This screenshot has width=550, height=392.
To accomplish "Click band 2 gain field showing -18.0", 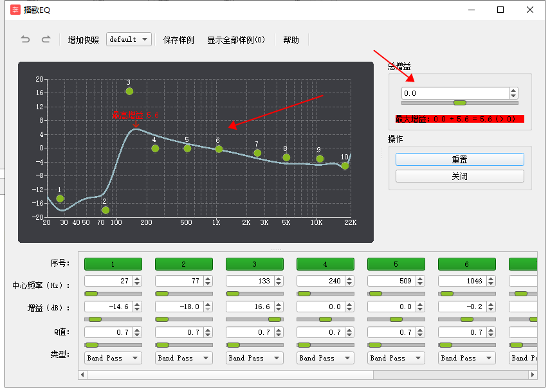I will pos(179,307).
